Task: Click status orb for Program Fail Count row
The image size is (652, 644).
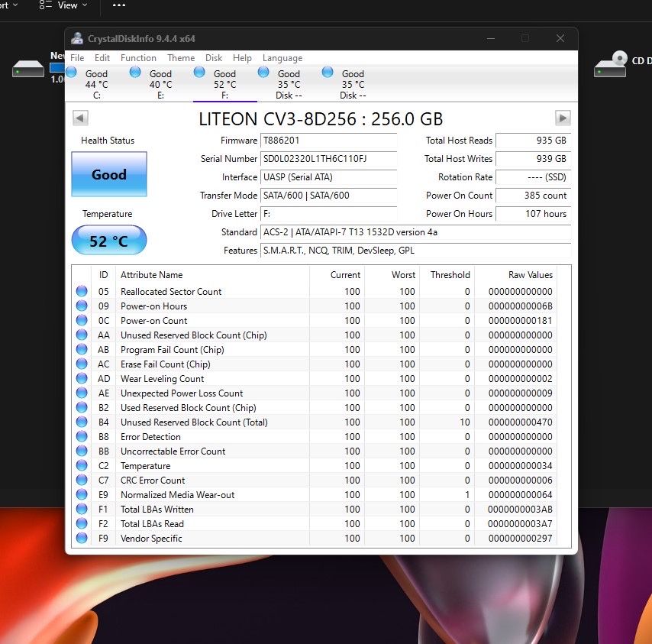Action: 82,348
